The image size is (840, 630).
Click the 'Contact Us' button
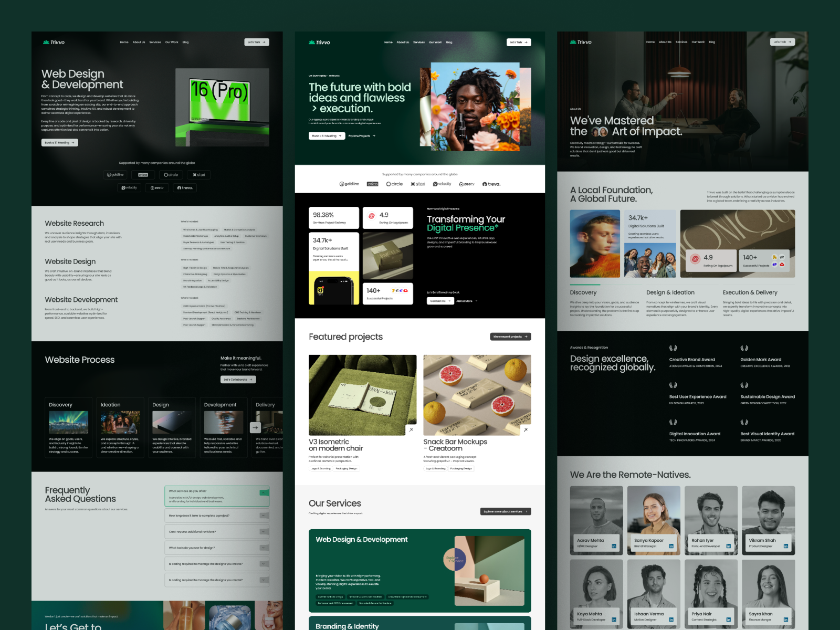click(440, 301)
